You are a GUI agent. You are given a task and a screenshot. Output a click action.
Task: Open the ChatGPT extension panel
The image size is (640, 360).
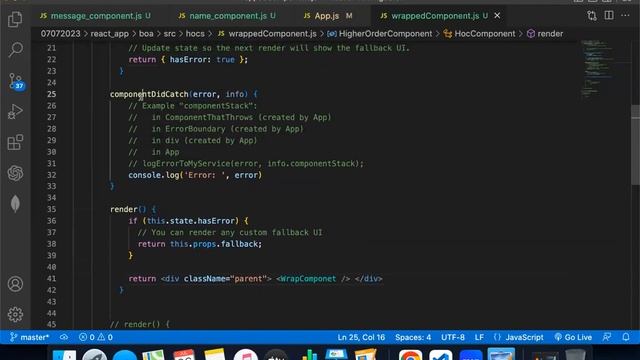click(x=15, y=173)
